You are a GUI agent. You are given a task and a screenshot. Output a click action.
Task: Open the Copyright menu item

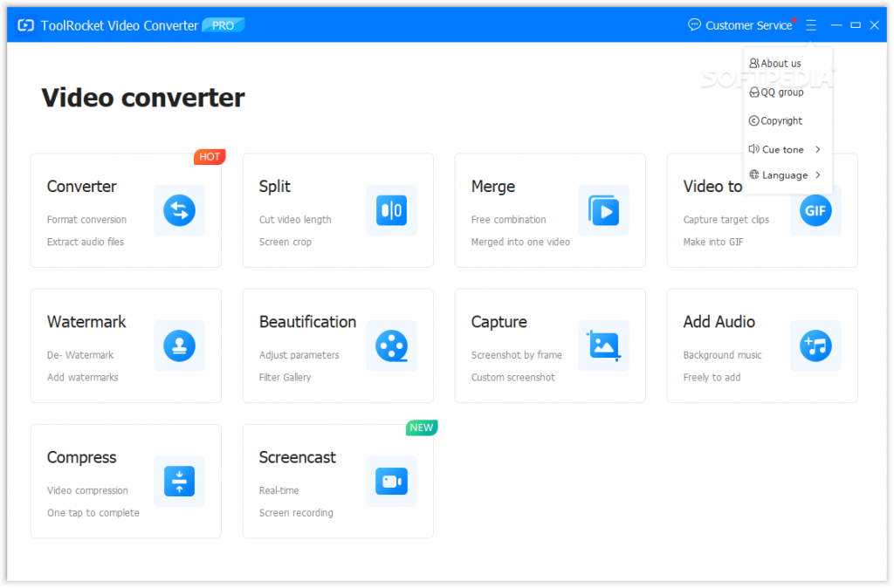click(x=781, y=121)
